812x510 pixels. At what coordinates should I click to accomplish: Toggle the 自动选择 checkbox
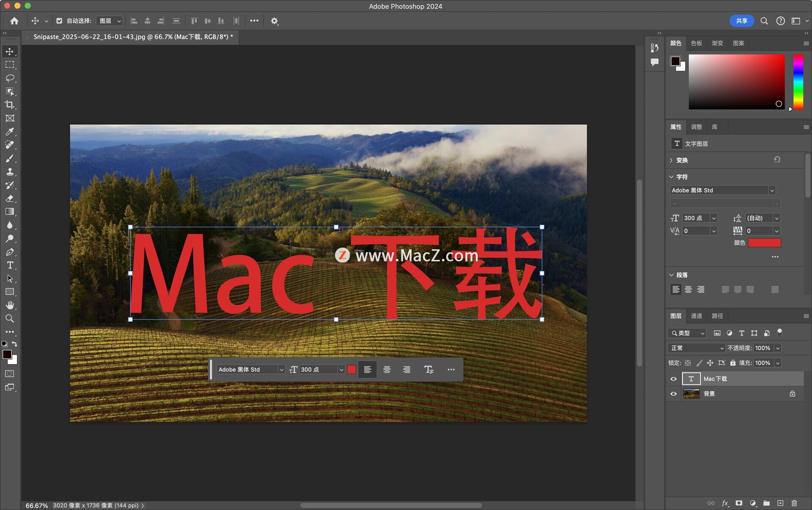click(x=59, y=21)
